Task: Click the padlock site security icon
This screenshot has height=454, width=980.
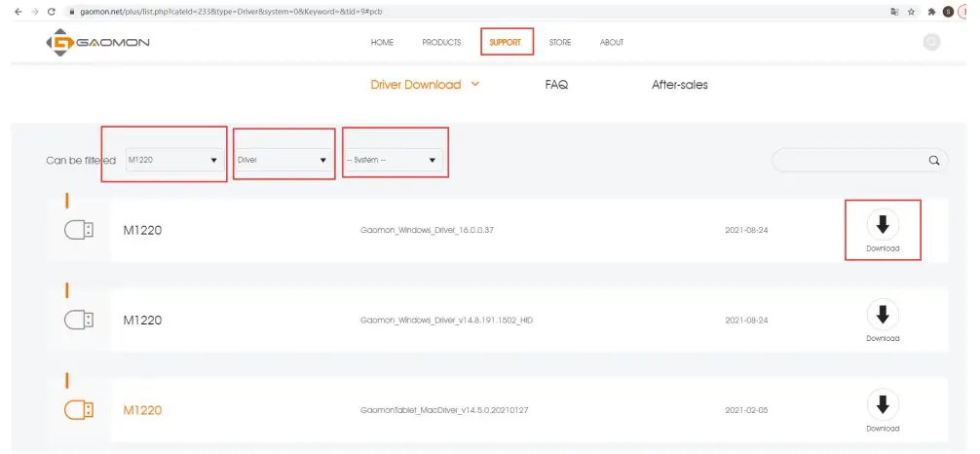Action: click(x=72, y=12)
